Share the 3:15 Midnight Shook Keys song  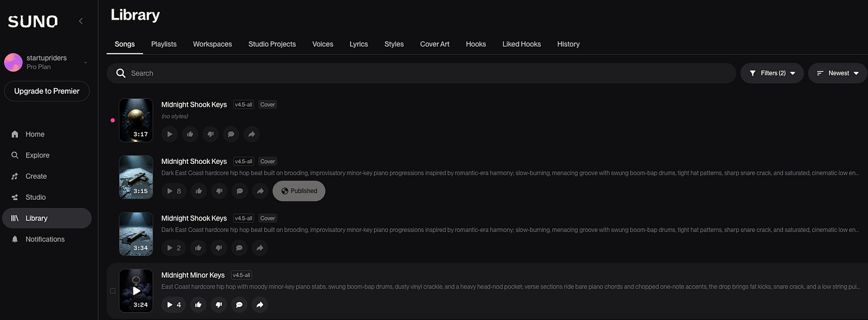(260, 191)
